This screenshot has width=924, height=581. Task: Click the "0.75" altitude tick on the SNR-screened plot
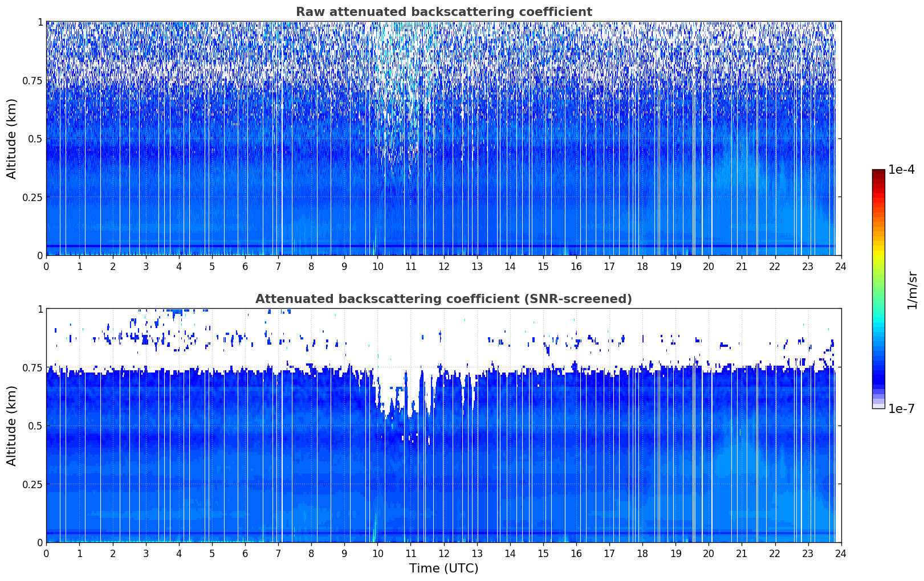click(x=33, y=367)
